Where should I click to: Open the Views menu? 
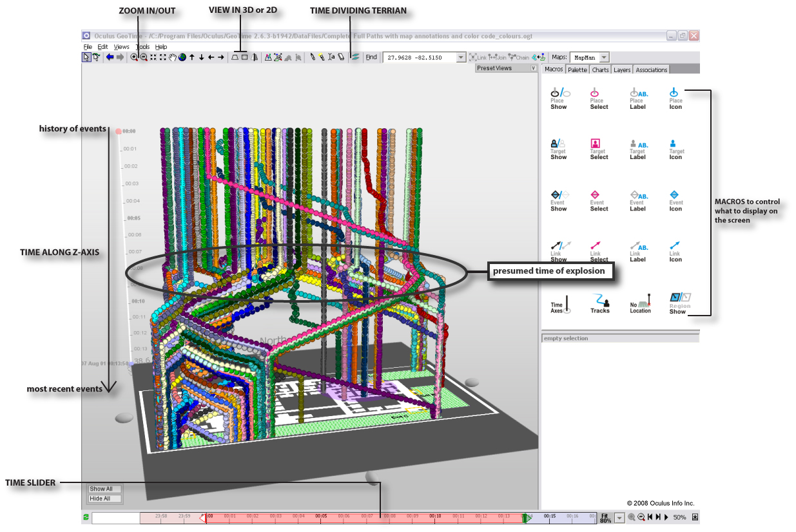[x=121, y=47]
